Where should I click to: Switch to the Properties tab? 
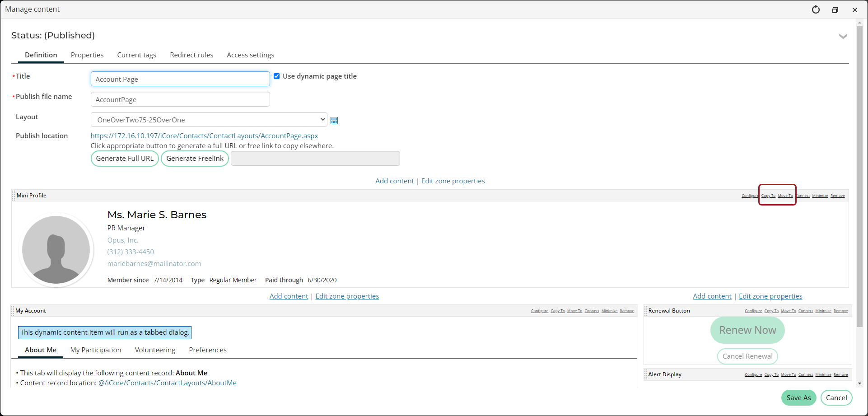[87, 55]
